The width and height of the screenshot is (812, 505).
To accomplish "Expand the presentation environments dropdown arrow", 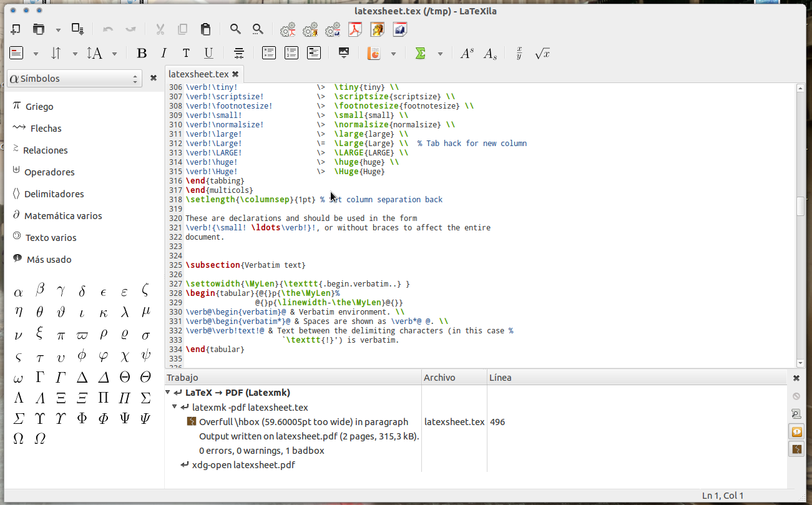I will pos(393,54).
